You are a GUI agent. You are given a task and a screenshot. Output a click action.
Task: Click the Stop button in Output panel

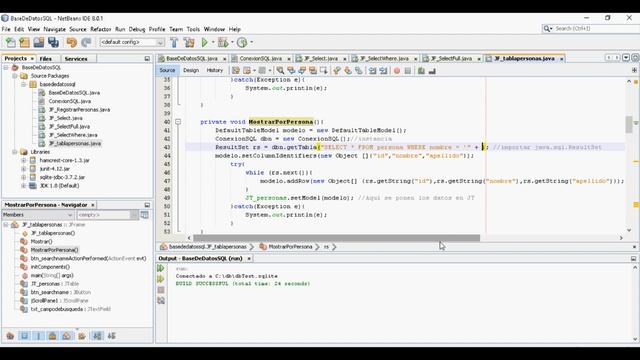point(161,290)
